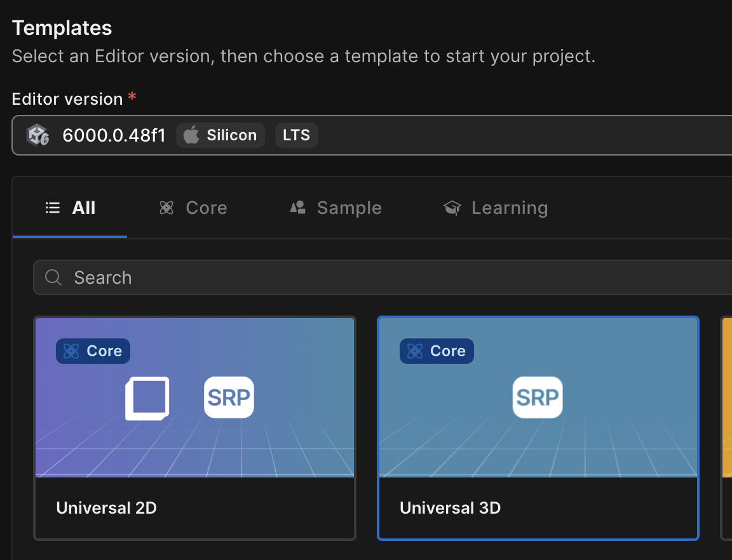Click the magnifier icon in Search
This screenshot has width=732, height=560.
[x=54, y=277]
